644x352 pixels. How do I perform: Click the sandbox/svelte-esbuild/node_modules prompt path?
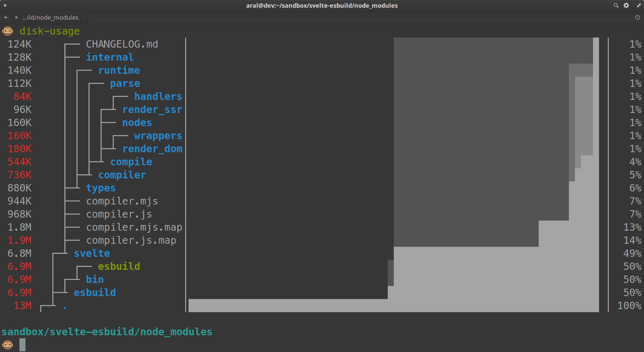[x=107, y=332]
